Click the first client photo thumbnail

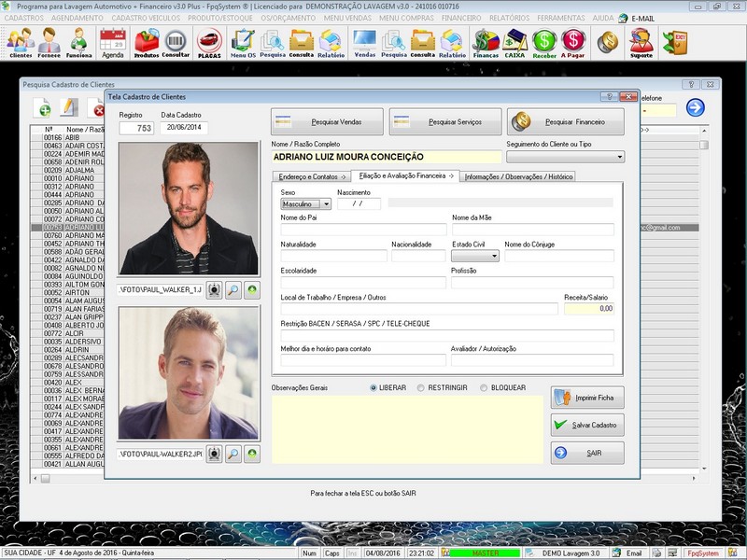coord(189,208)
